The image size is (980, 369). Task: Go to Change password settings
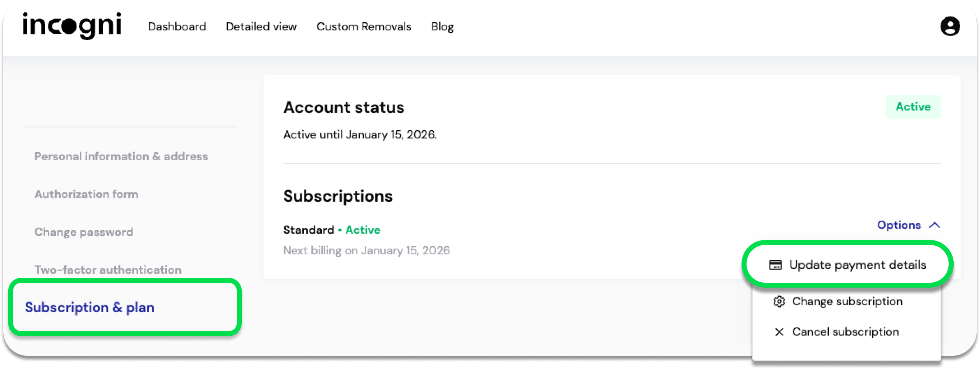coord(84,232)
